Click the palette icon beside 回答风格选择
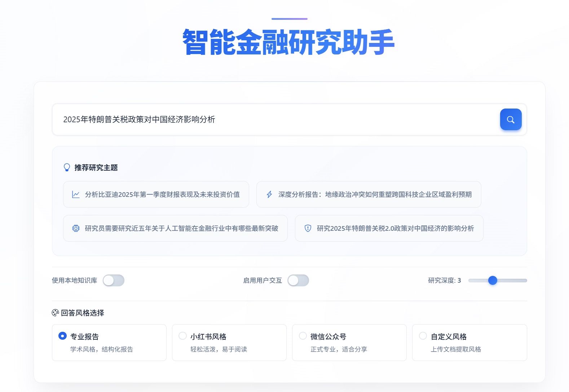 55,313
